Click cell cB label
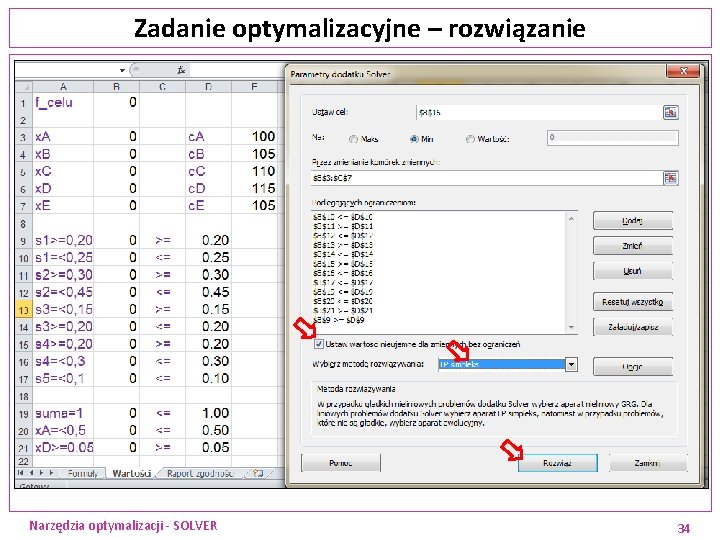Viewport: 720px width, 540px height. point(208,154)
